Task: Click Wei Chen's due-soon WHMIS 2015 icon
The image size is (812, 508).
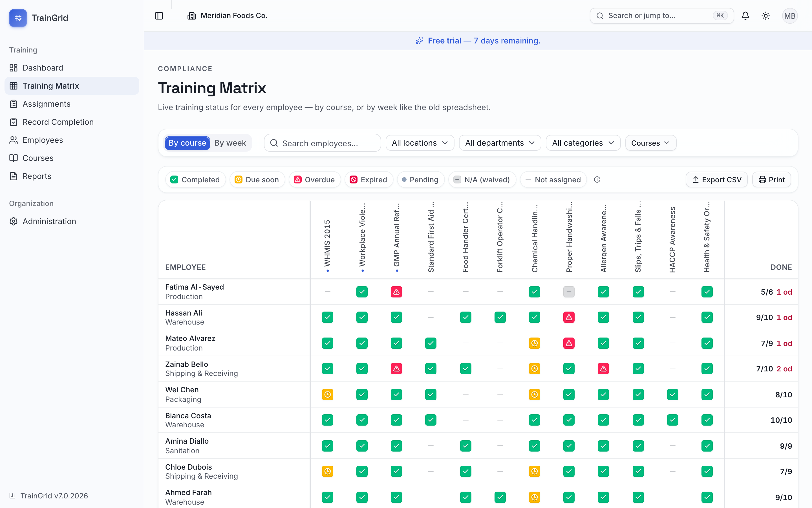Action: (x=328, y=395)
